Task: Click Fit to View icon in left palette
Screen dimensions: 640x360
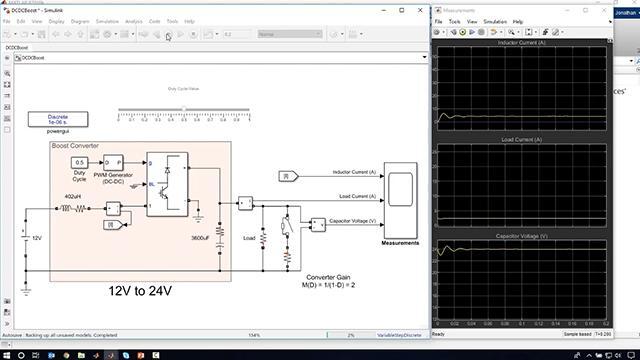Action: (x=7, y=85)
